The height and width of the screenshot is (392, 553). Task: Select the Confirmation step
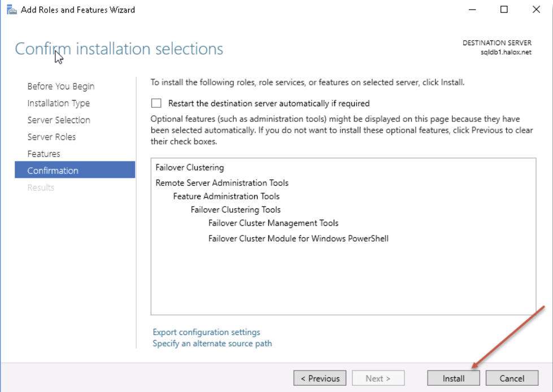(x=75, y=170)
